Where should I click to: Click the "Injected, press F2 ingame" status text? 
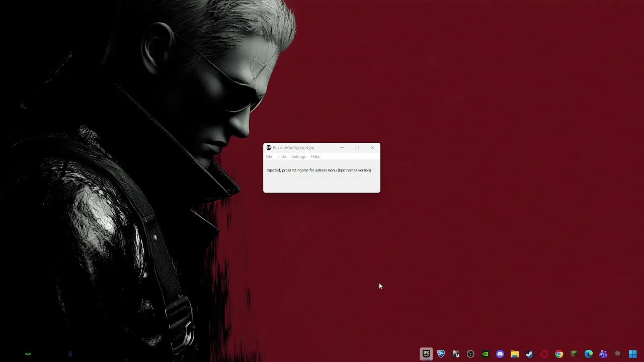pos(318,170)
